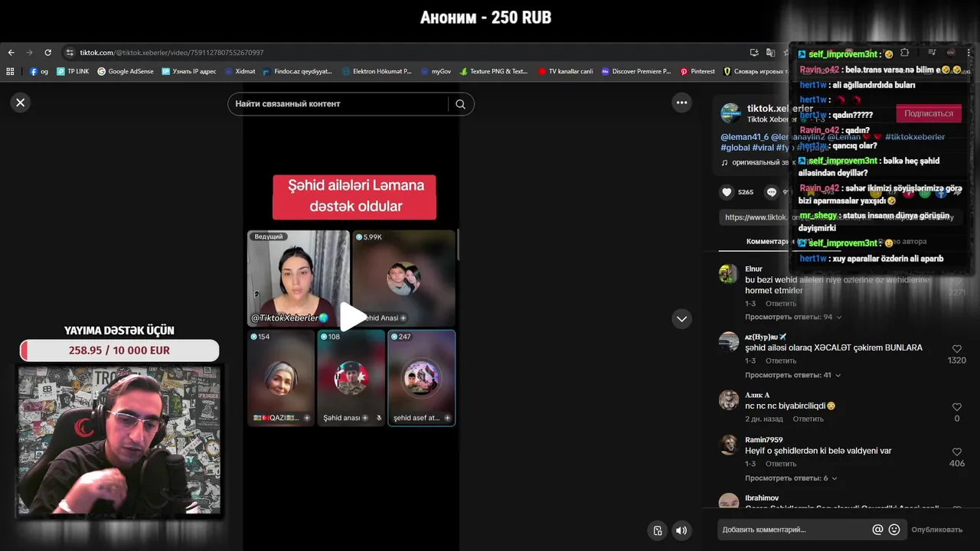Expand 41 replies under XƏCALƏT comment

pos(793,375)
